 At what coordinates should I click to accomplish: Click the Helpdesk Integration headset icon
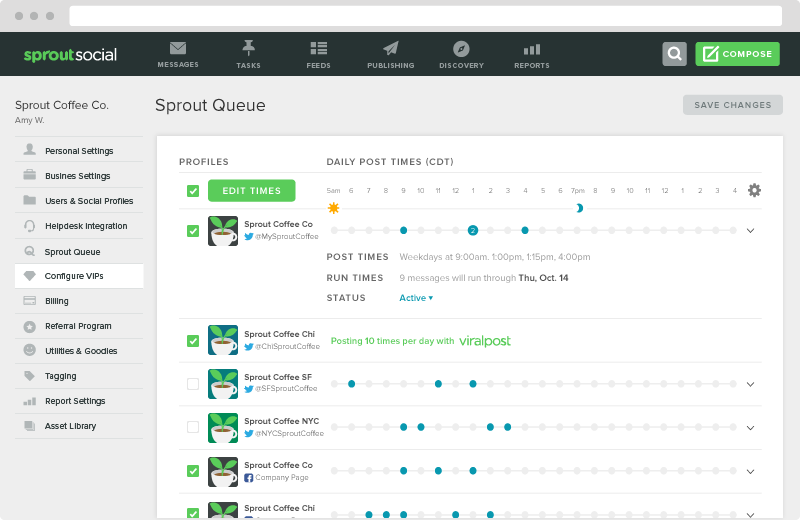point(30,225)
